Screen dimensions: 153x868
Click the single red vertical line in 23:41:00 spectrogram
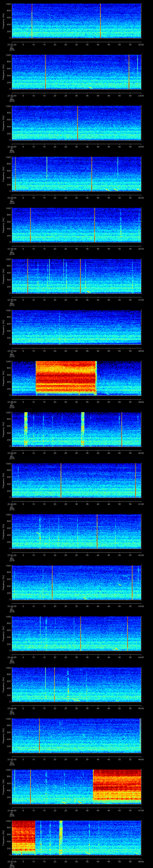pos(97,532)
